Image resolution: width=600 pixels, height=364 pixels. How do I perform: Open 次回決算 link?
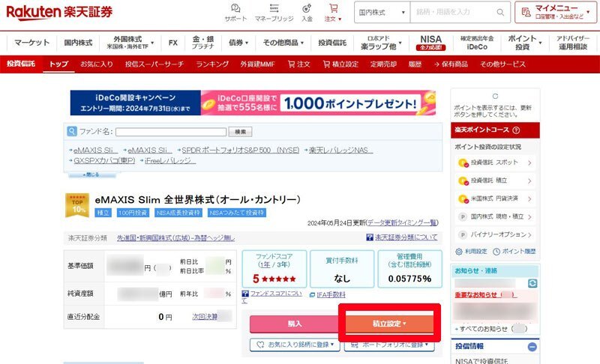204,317
